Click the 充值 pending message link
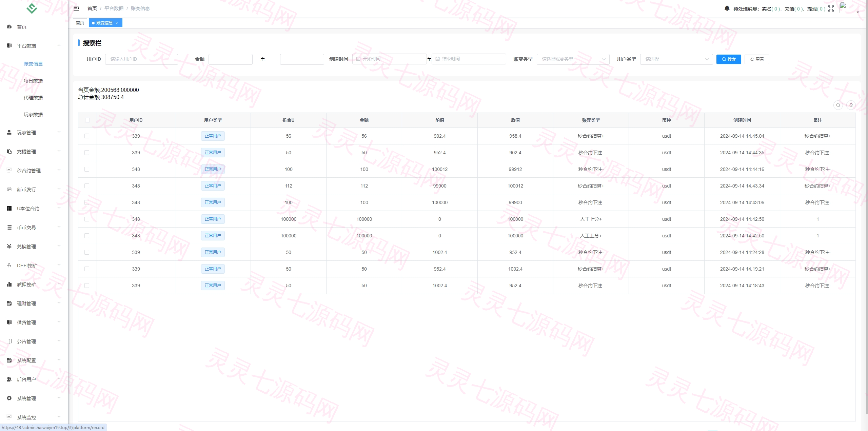This screenshot has height=431, width=868. click(793, 9)
